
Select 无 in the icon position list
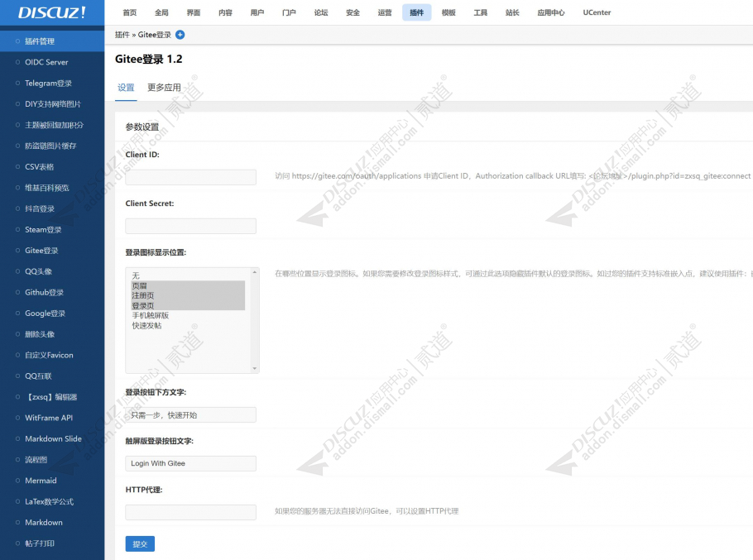point(189,275)
